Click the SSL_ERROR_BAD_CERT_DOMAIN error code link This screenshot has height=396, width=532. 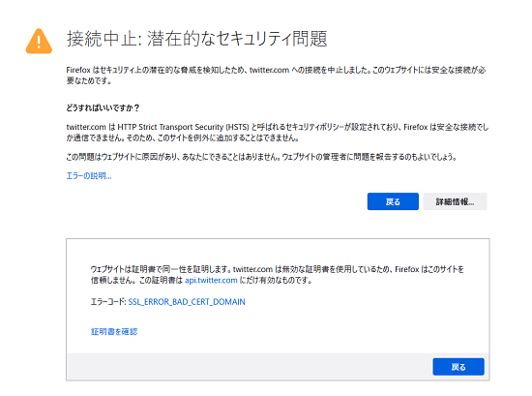(187, 301)
